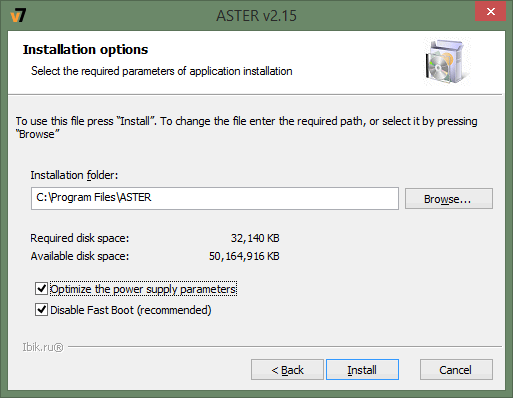Viewport: 513px width, 398px height.
Task: Cancel the ASTER installation
Action: pos(456,369)
